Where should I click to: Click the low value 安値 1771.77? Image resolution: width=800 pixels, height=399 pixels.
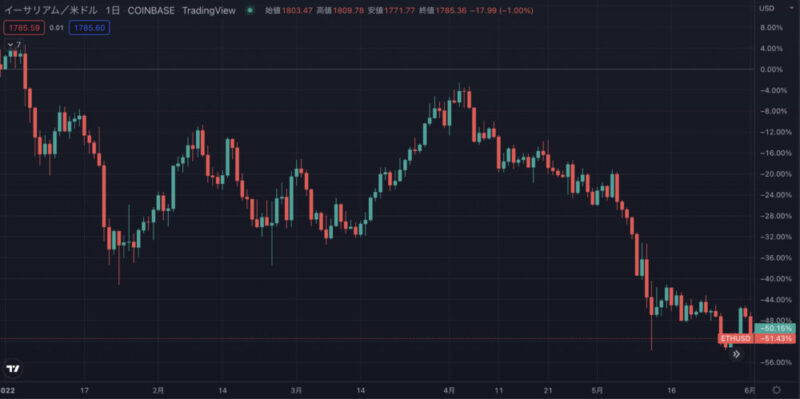point(390,10)
